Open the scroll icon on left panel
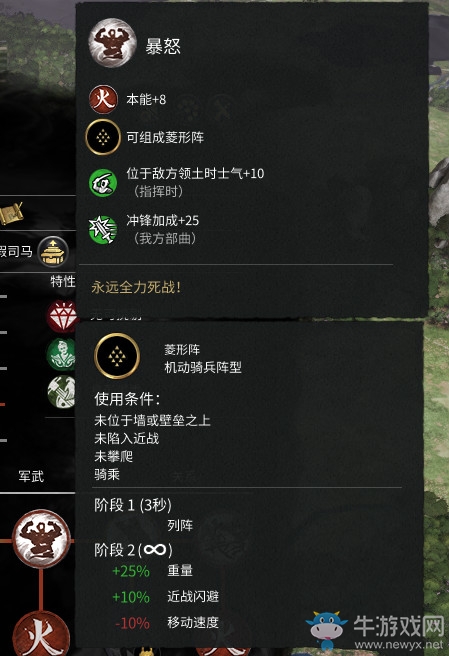The image size is (449, 656). pyautogui.click(x=11, y=214)
